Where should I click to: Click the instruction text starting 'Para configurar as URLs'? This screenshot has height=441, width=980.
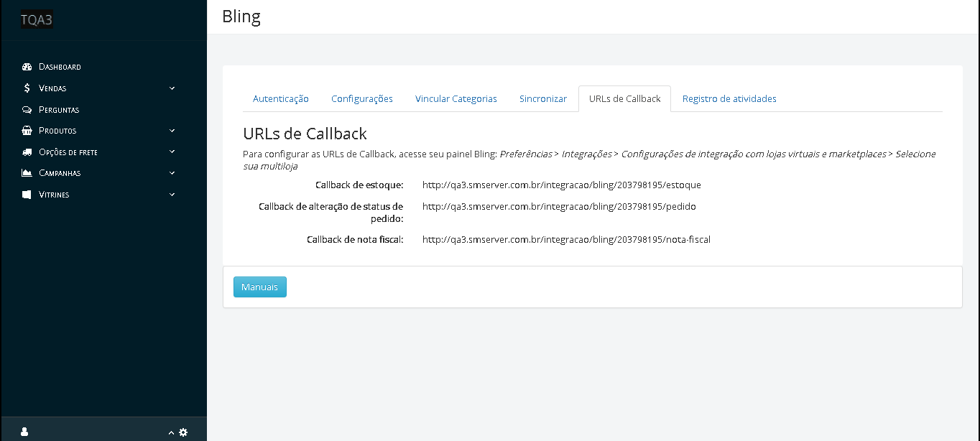click(589, 159)
